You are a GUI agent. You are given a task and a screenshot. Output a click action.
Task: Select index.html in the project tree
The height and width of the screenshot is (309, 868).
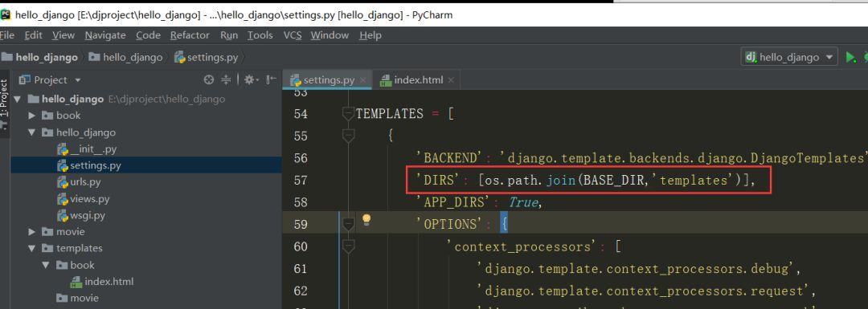tap(109, 282)
